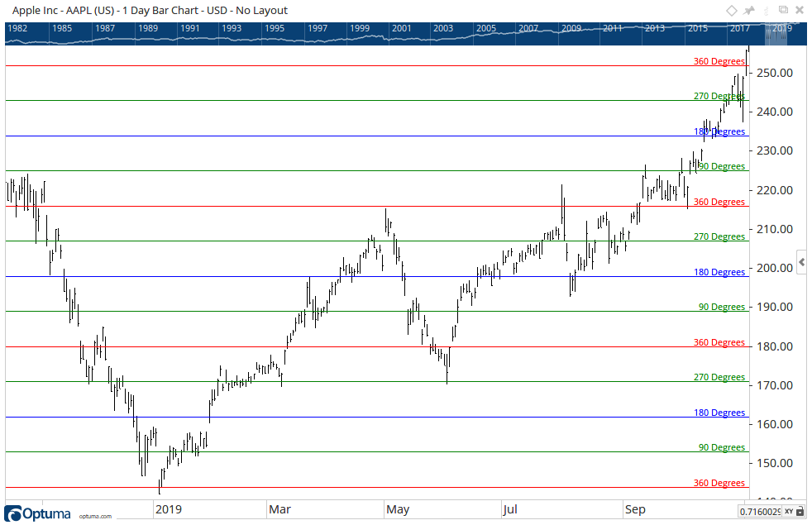Viewport: 812px width, 525px height.
Task: Select the 270 Degrees label near 207
Action: coord(719,236)
